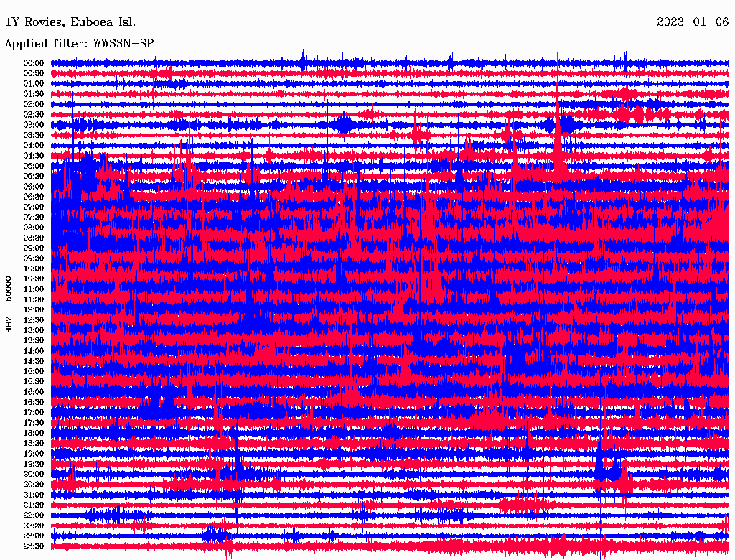Select the 10:30 time label

pyautogui.click(x=34, y=279)
